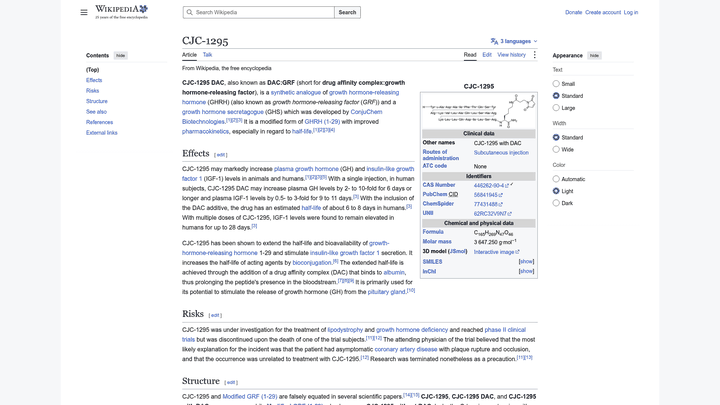Choose Light color mode
The image size is (720, 405).
pyautogui.click(x=556, y=191)
